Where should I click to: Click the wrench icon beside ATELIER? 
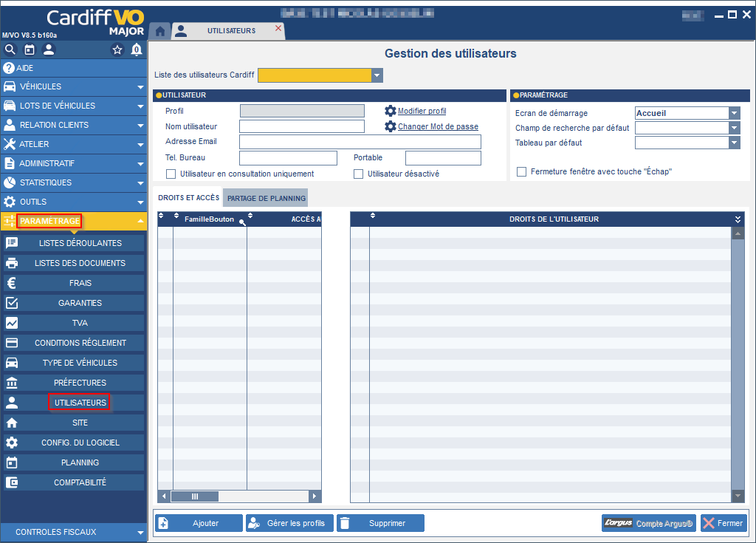click(x=9, y=144)
